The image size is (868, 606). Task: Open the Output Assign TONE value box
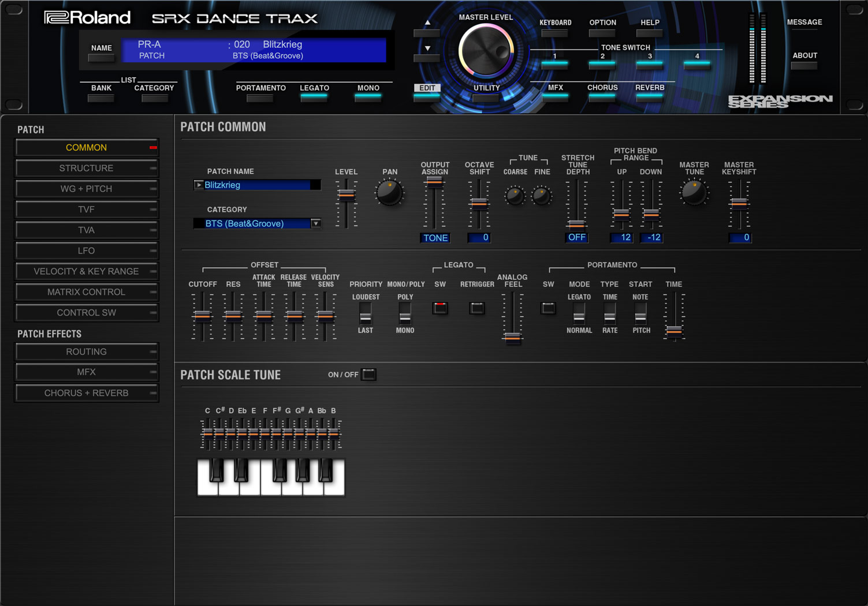(435, 238)
